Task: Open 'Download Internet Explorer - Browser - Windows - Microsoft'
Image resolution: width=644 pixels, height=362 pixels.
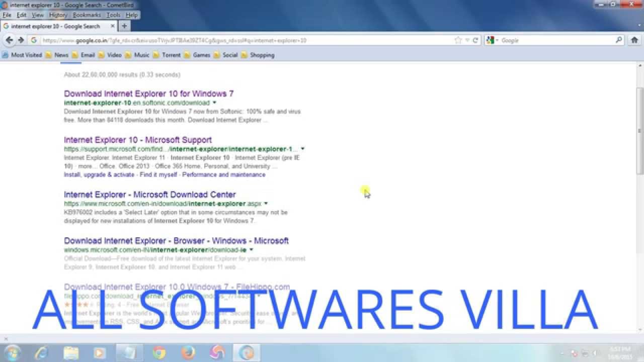Action: click(x=176, y=241)
